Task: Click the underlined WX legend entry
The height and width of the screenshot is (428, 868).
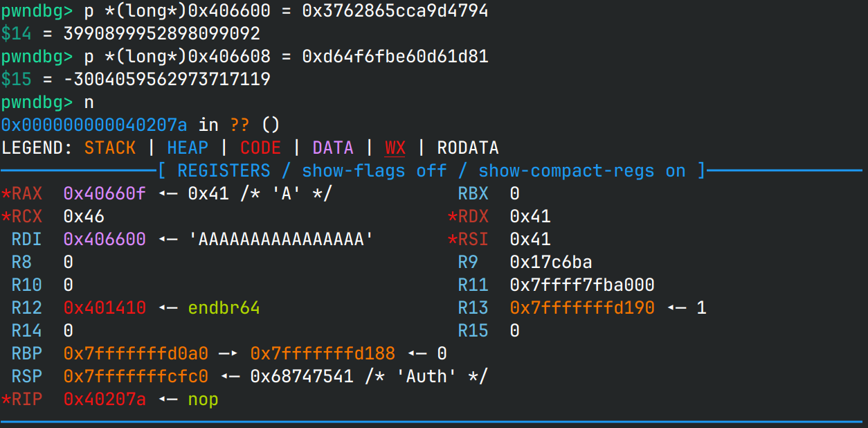Action: (395, 148)
